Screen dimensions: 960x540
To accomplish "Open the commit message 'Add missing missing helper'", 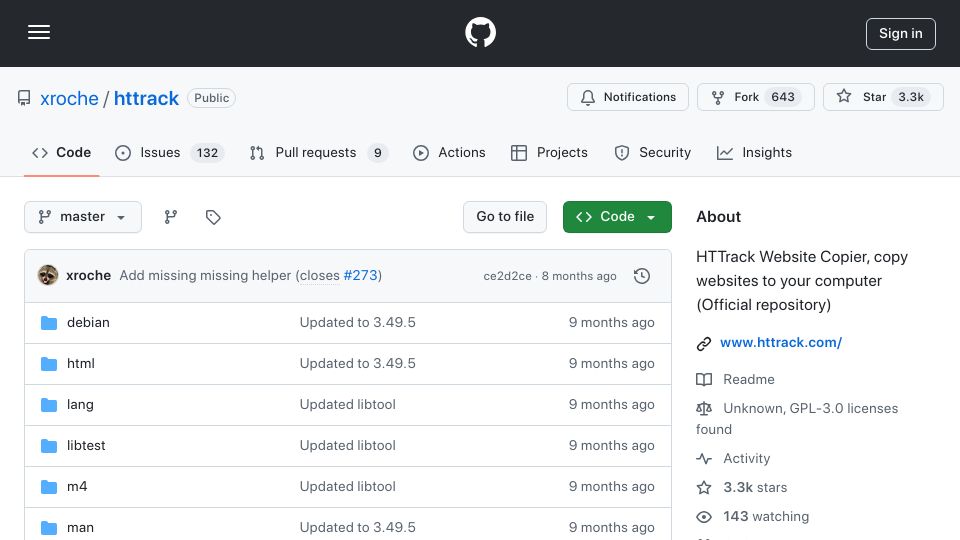I will click(205, 276).
